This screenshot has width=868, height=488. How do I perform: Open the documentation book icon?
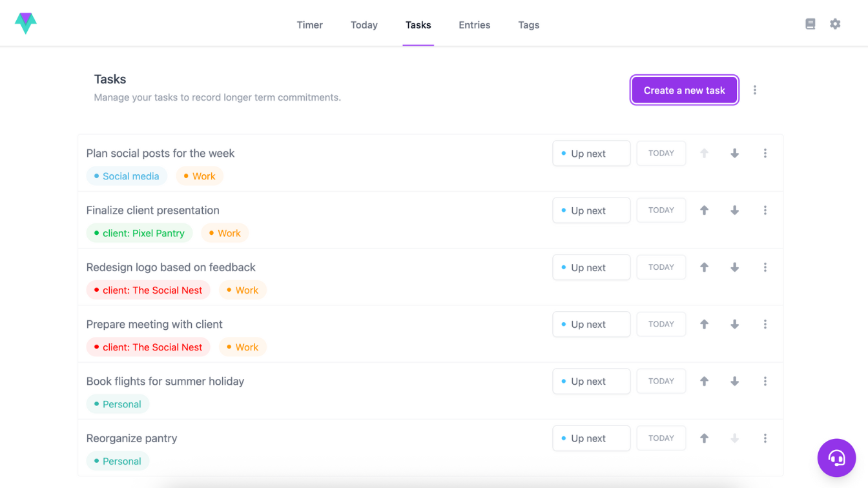click(810, 24)
